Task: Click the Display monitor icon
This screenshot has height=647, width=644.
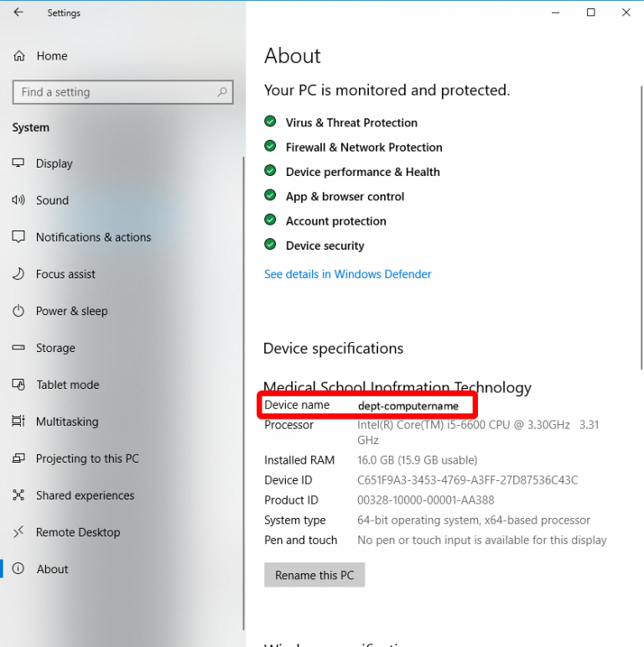Action: (18, 163)
